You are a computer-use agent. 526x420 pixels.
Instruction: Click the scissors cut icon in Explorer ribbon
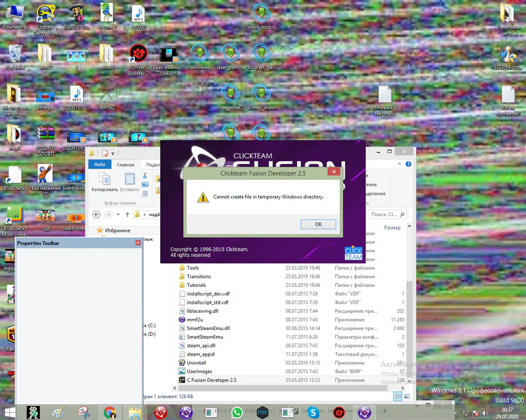[x=145, y=175]
